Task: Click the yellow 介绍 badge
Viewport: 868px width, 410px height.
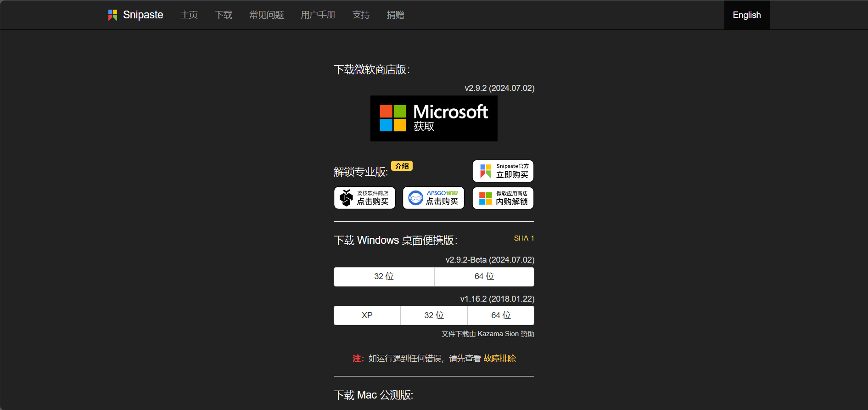Action: tap(402, 166)
